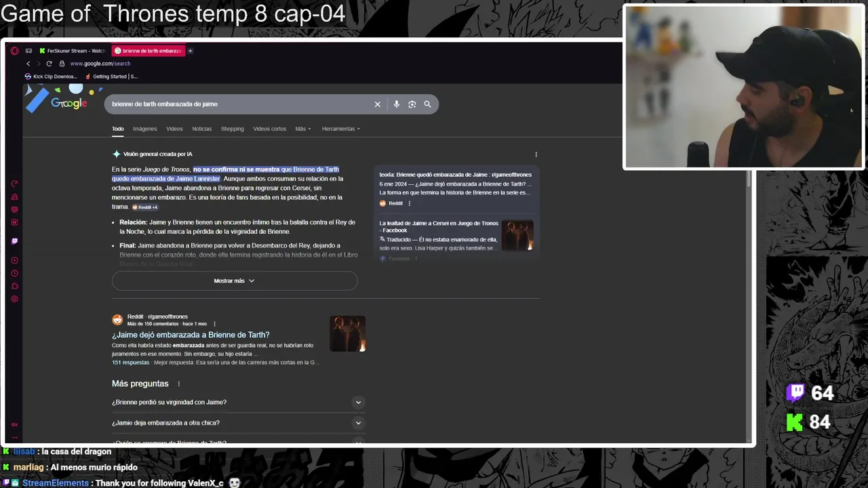Click the Reddit result avatar icon

[x=117, y=320]
